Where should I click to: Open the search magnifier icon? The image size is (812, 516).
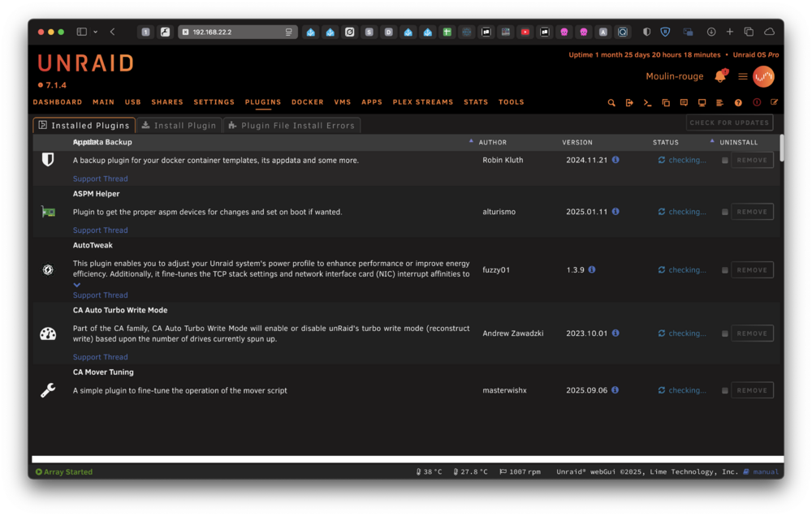point(611,102)
